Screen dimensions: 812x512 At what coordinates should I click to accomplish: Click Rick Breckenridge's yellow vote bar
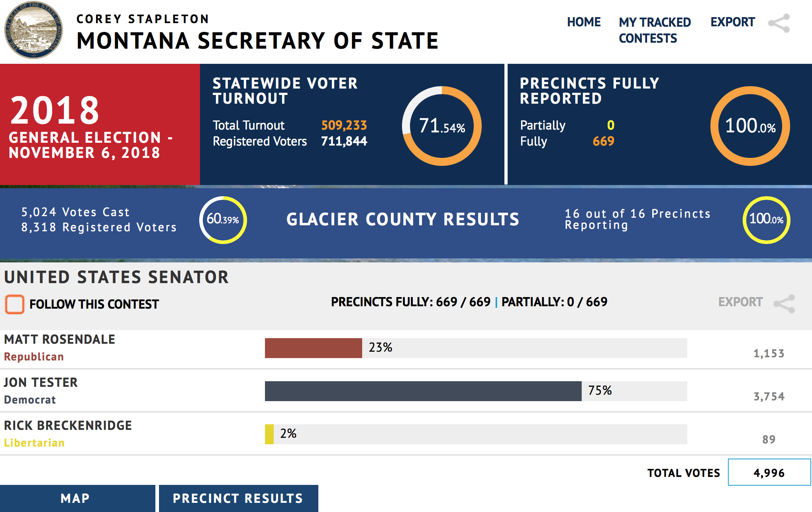[x=269, y=434]
